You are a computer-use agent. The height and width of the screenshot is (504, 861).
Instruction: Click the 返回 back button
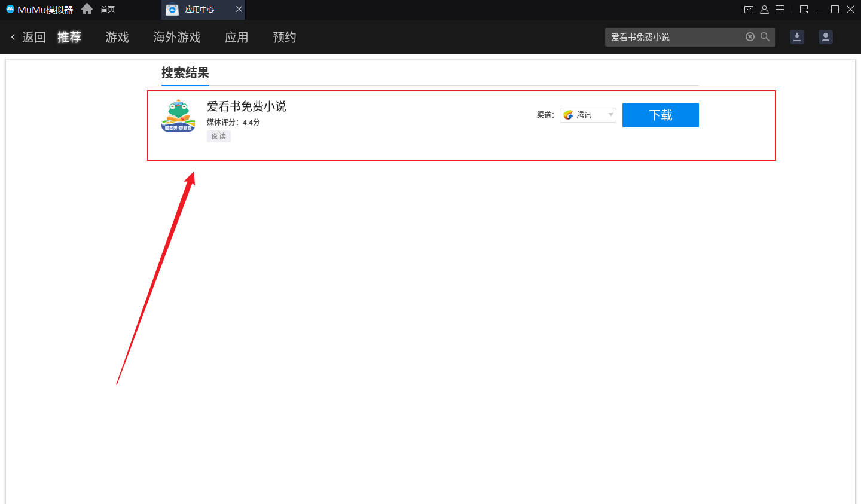28,37
